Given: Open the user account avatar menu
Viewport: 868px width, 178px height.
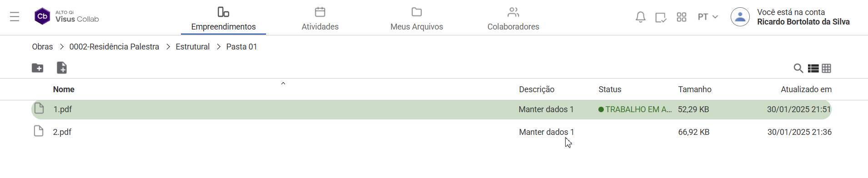Looking at the screenshot, I should (x=740, y=17).
